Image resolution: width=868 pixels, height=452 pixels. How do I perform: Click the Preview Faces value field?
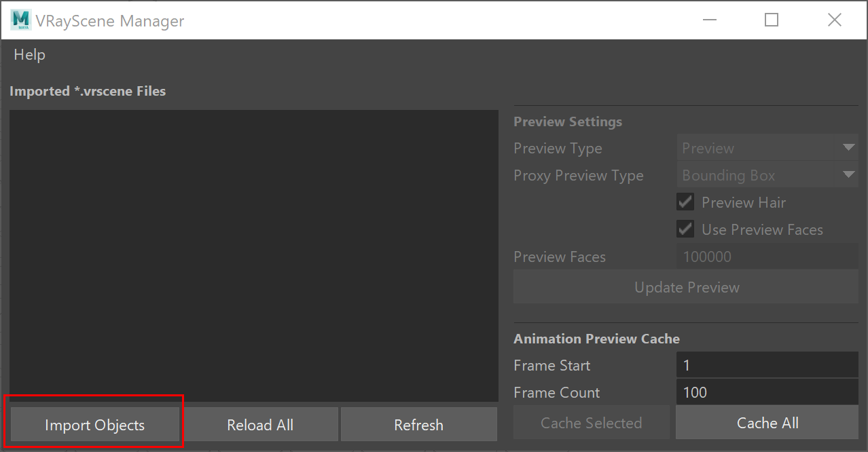point(767,257)
